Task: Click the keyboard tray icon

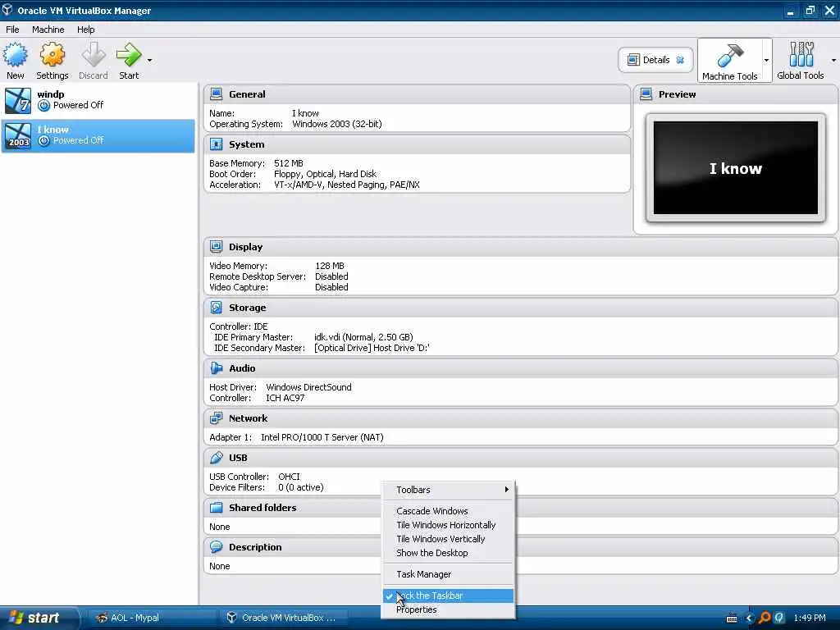Action: coord(732,619)
